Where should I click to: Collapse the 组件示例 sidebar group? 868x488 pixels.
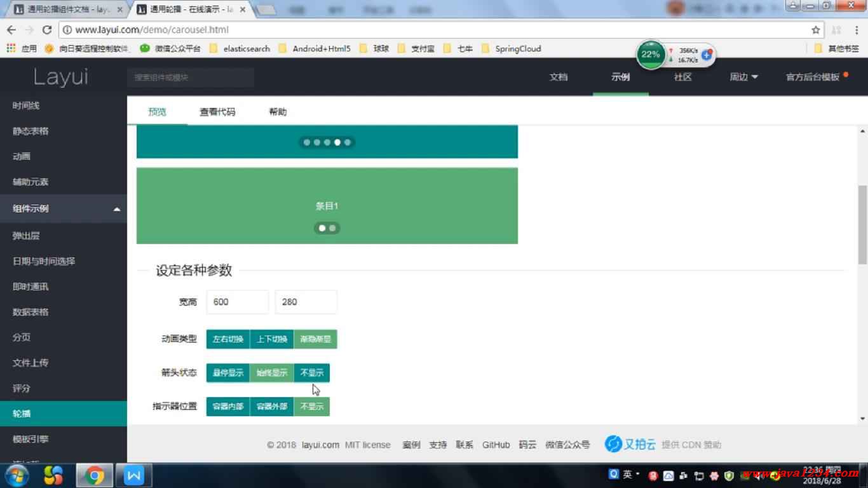click(x=64, y=208)
